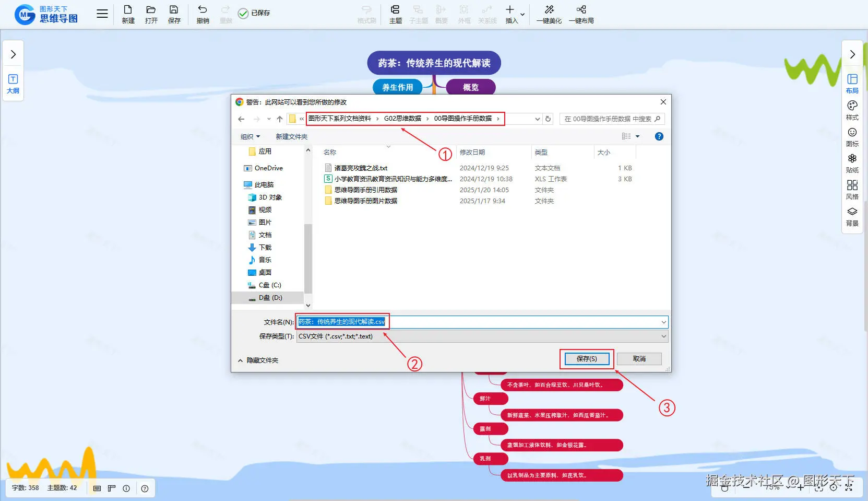Expand the address bar history dropdown

point(538,119)
